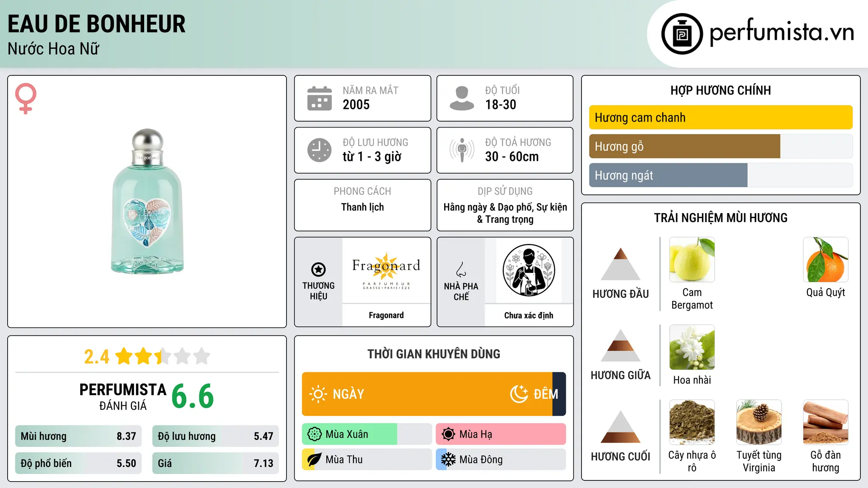Click the Thời gian khuyên dùng heading
Viewport: 868px width, 488px height.
tap(434, 354)
